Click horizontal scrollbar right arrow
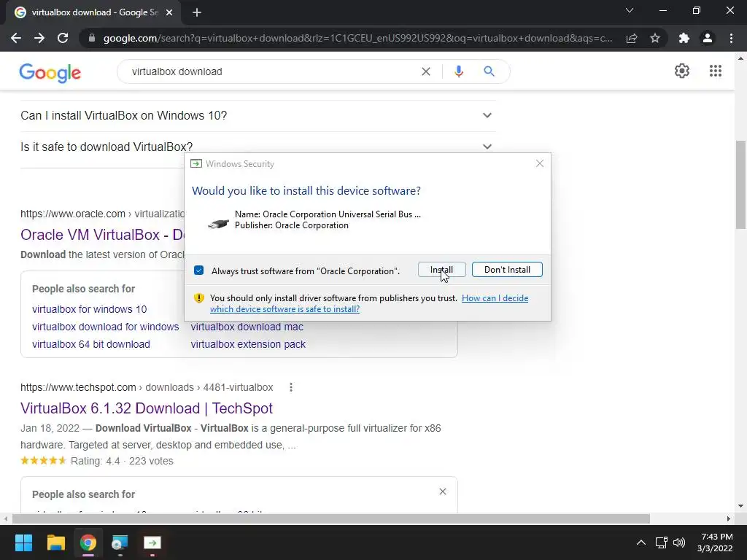The image size is (747, 560). click(728, 518)
